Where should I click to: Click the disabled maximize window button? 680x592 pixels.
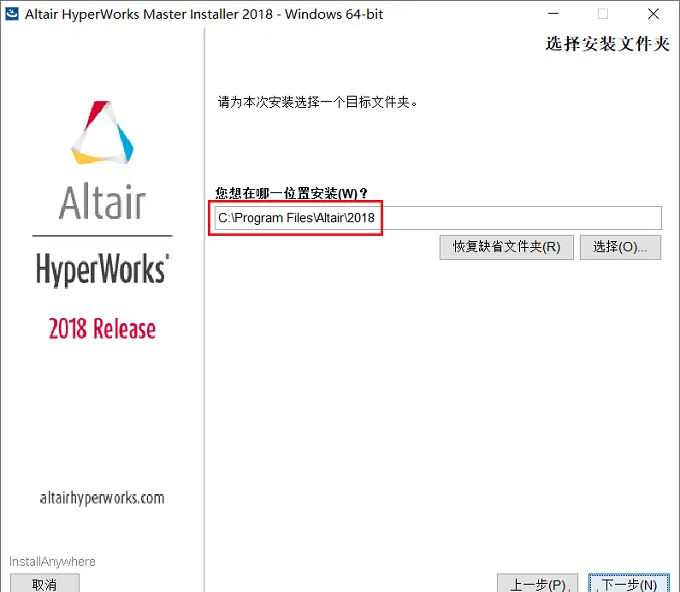[x=603, y=14]
